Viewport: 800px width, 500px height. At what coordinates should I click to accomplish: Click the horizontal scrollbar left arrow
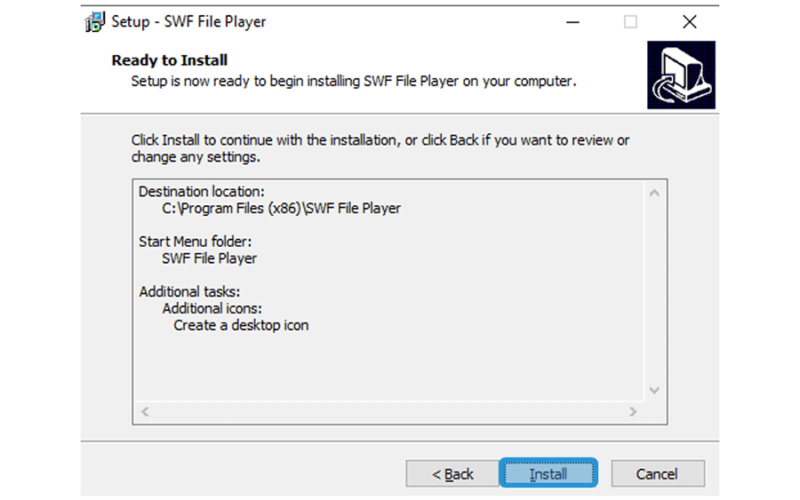tap(145, 412)
